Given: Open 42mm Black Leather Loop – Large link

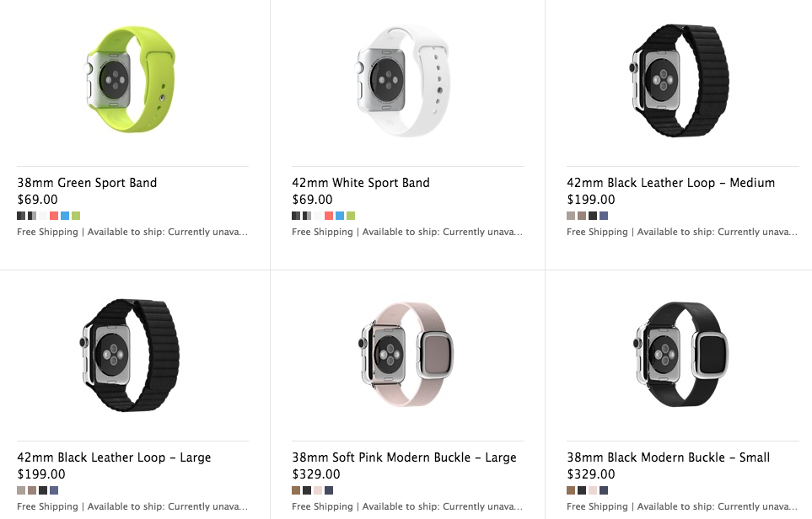Looking at the screenshot, I should point(114,457).
